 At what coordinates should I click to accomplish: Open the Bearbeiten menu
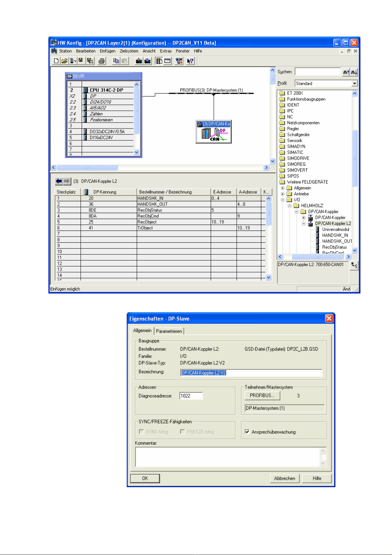[86, 51]
